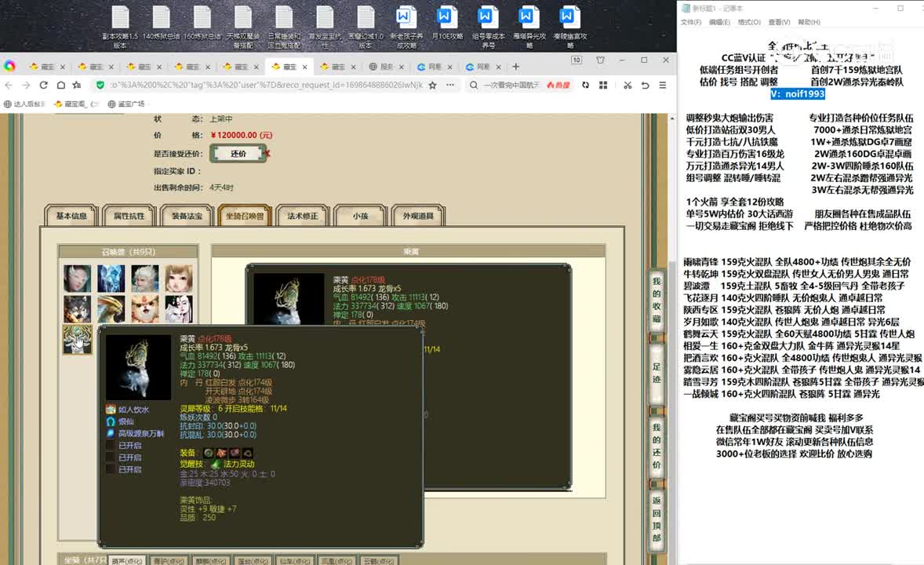Click the 还价 bargain button
Image resolution: width=924 pixels, height=565 pixels.
[238, 153]
